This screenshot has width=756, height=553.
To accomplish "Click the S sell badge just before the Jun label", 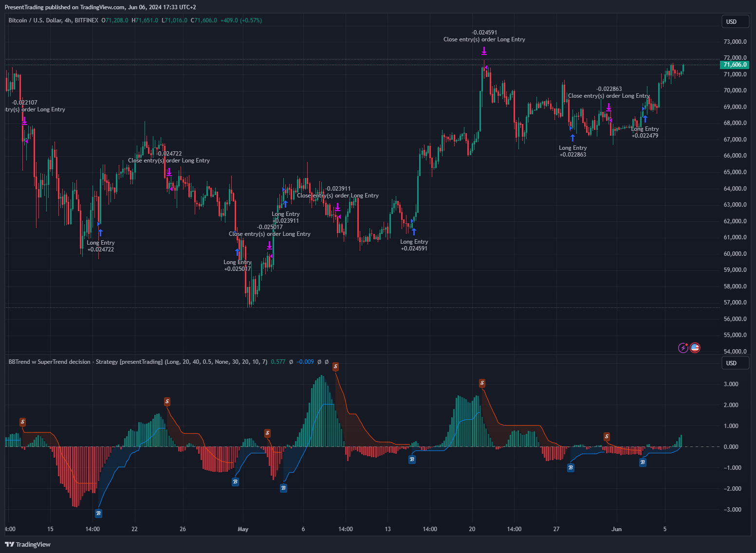I will click(607, 437).
